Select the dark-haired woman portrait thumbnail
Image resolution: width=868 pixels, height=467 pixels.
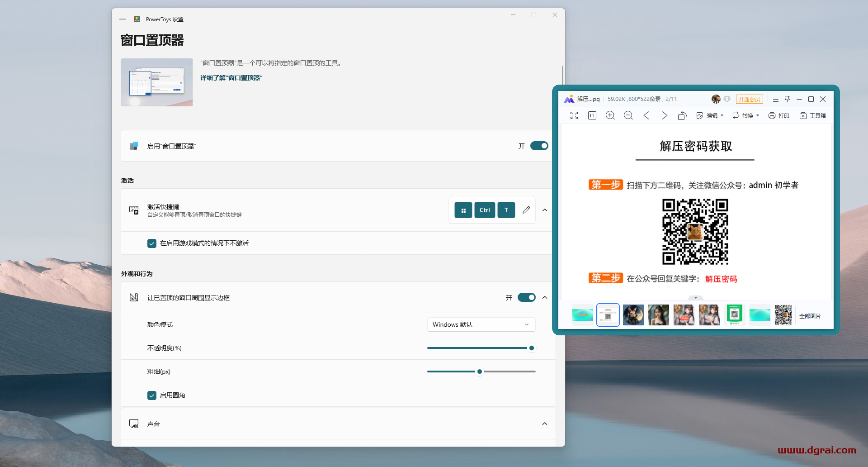658,315
